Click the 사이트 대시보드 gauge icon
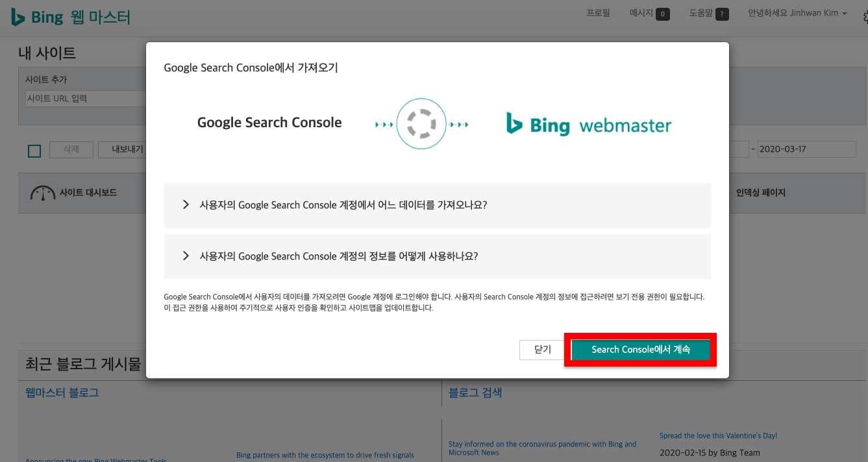The image size is (868, 462). [43, 193]
